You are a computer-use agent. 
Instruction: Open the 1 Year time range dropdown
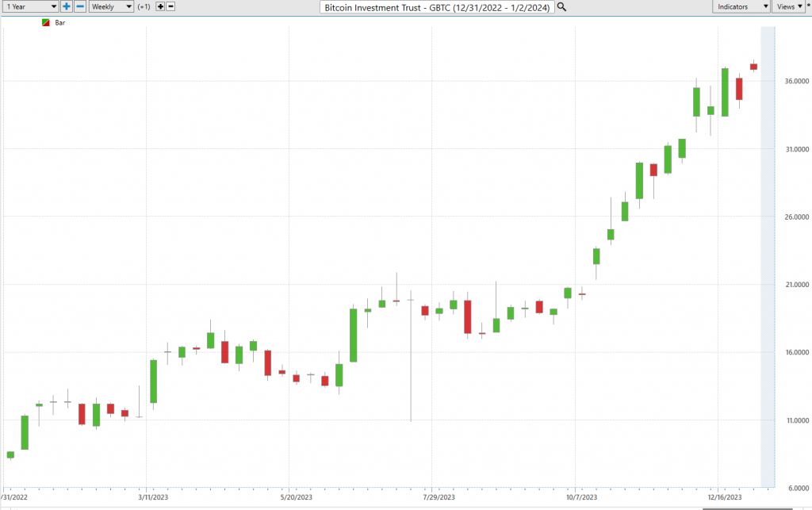tap(29, 6)
